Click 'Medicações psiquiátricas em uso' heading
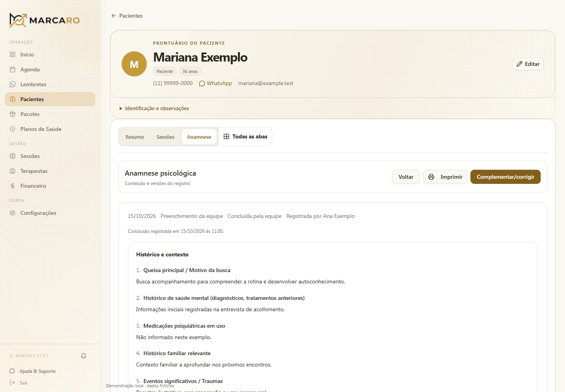The width and height of the screenshot is (565, 392). [x=184, y=326]
